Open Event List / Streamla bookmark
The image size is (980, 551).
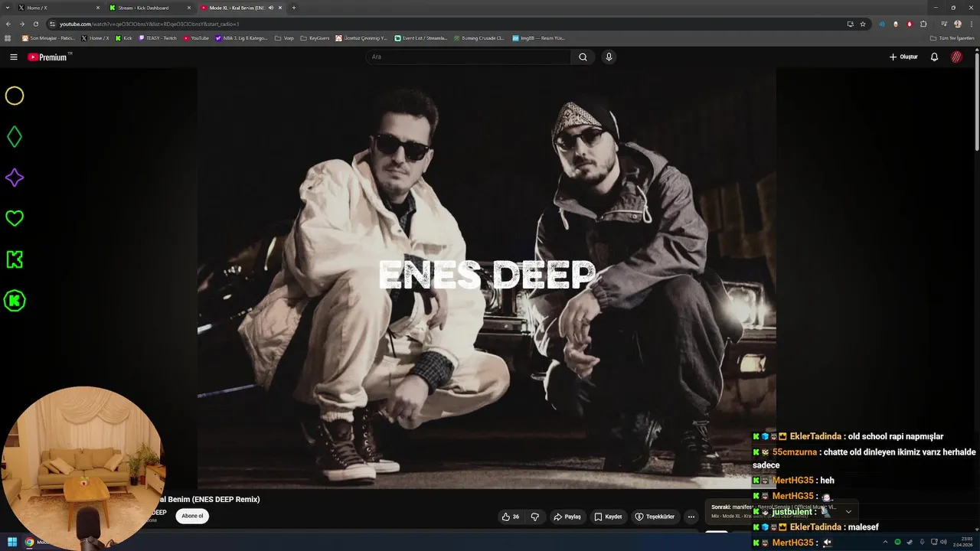421,37
